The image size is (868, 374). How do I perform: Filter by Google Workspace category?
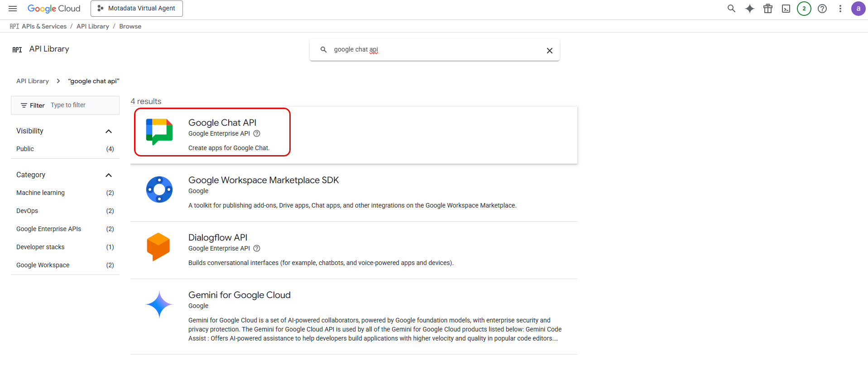[65, 265]
